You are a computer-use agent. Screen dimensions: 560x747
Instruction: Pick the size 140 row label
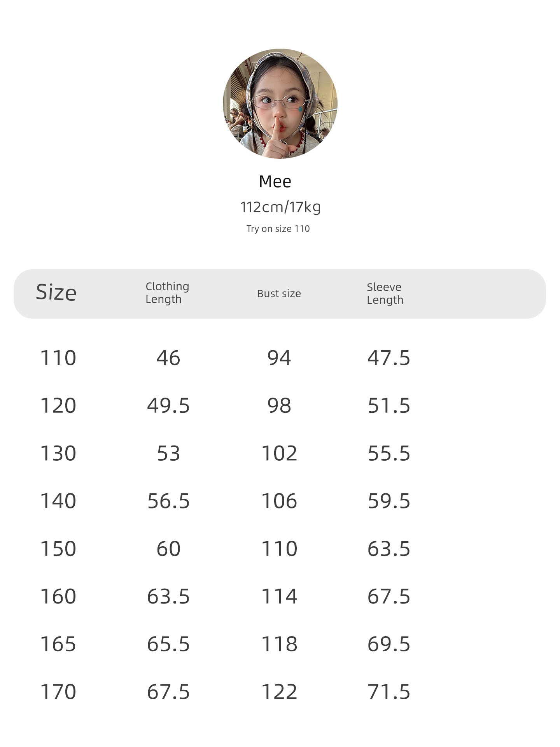click(58, 501)
